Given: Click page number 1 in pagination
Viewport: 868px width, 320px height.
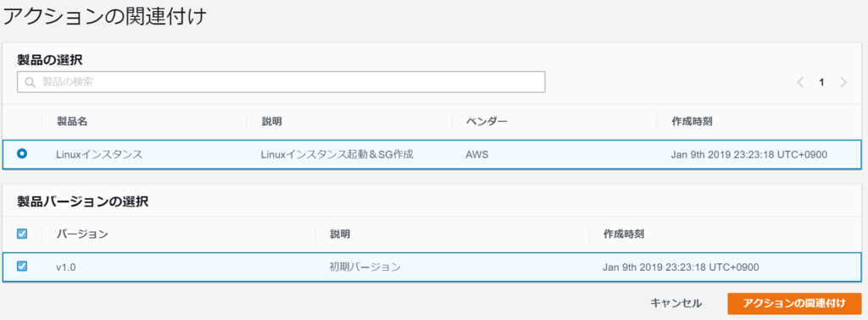Looking at the screenshot, I should pyautogui.click(x=821, y=82).
